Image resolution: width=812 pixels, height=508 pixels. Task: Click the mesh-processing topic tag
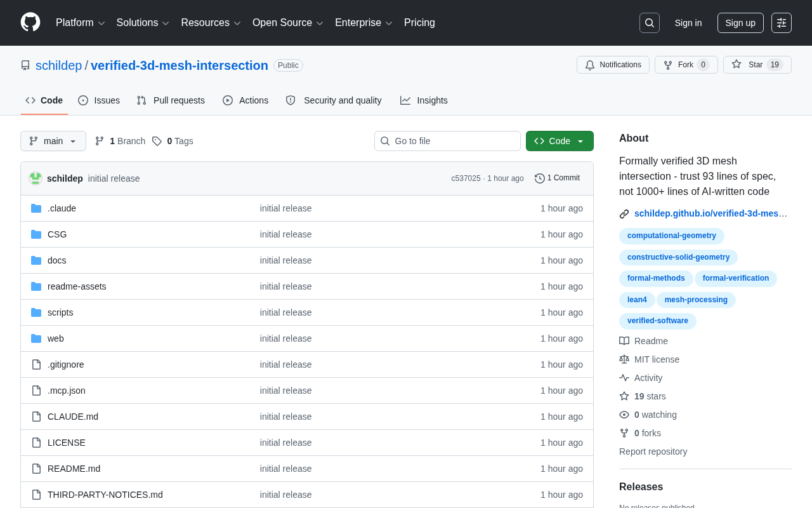click(x=696, y=300)
